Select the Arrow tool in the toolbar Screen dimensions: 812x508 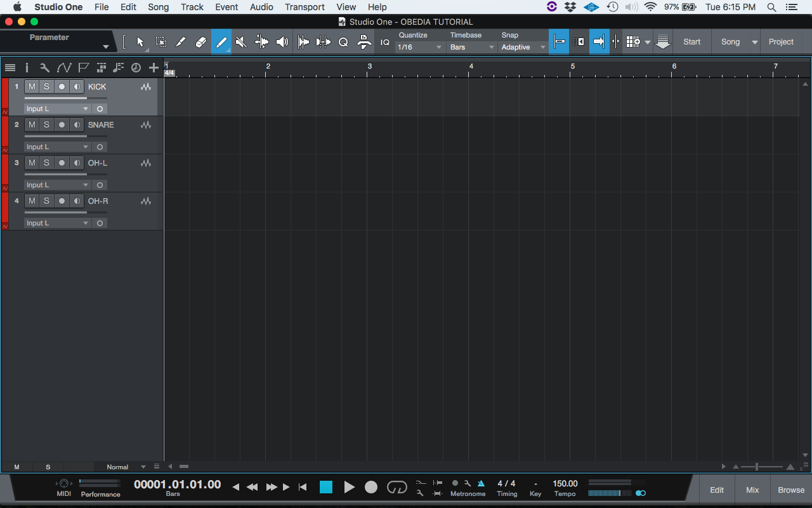click(140, 41)
